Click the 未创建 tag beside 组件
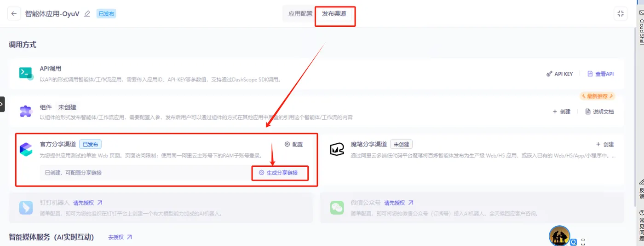Image resolution: width=644 pixels, height=246 pixels. click(67, 107)
